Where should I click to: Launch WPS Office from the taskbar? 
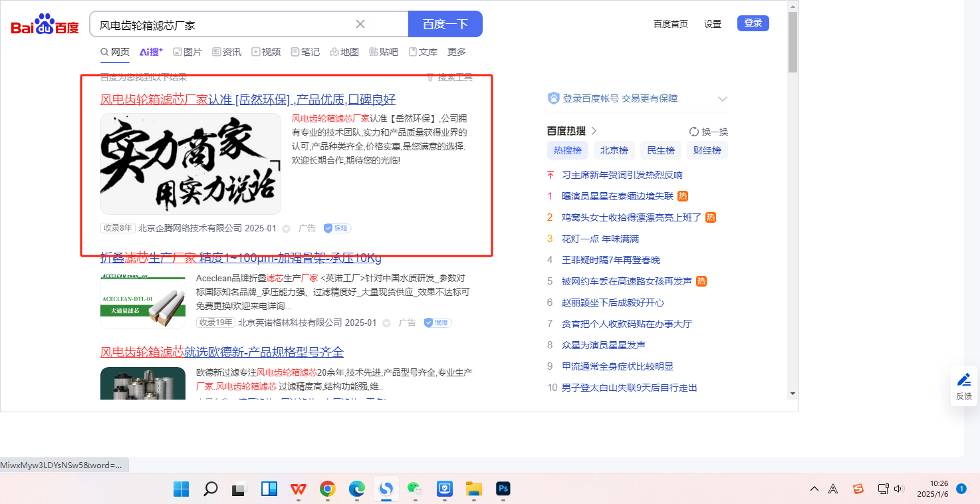tap(299, 489)
